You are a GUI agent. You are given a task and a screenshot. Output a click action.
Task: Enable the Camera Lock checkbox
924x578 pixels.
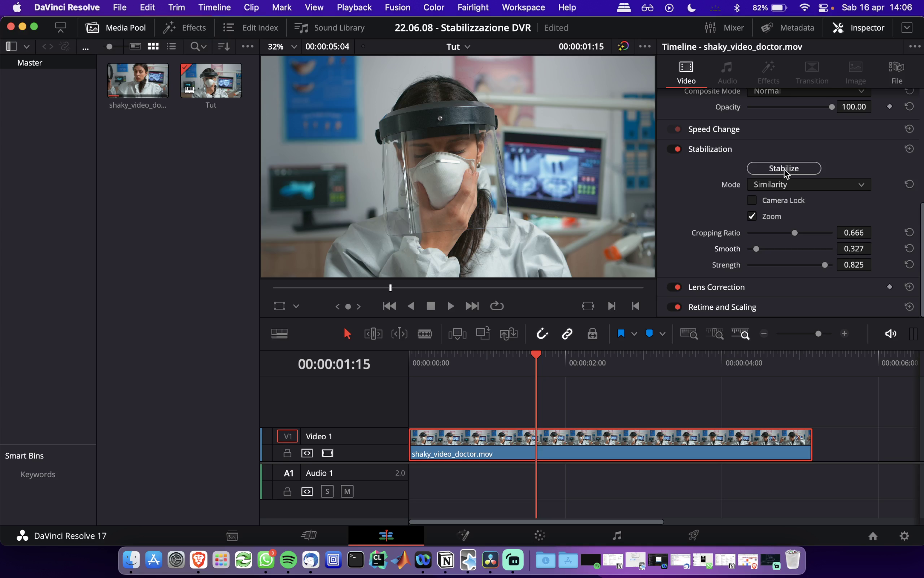(x=751, y=200)
